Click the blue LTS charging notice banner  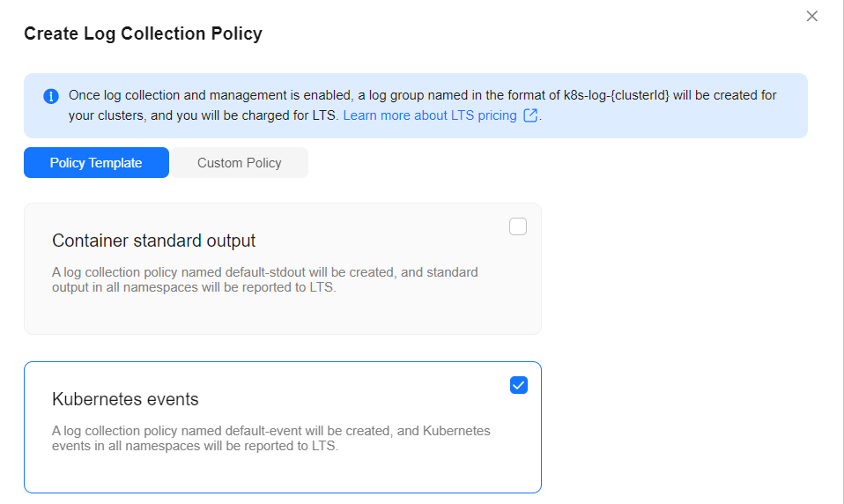[x=416, y=106]
